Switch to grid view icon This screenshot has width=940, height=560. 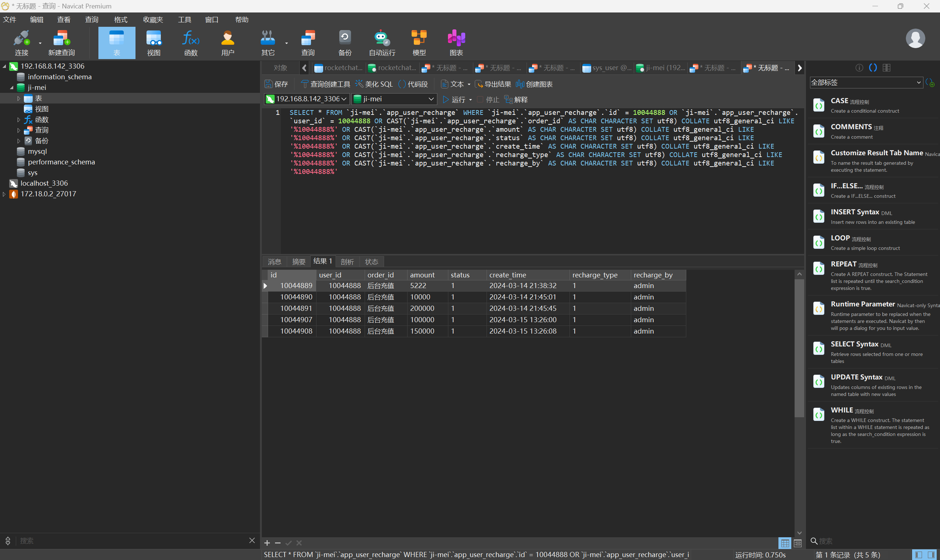[785, 543]
